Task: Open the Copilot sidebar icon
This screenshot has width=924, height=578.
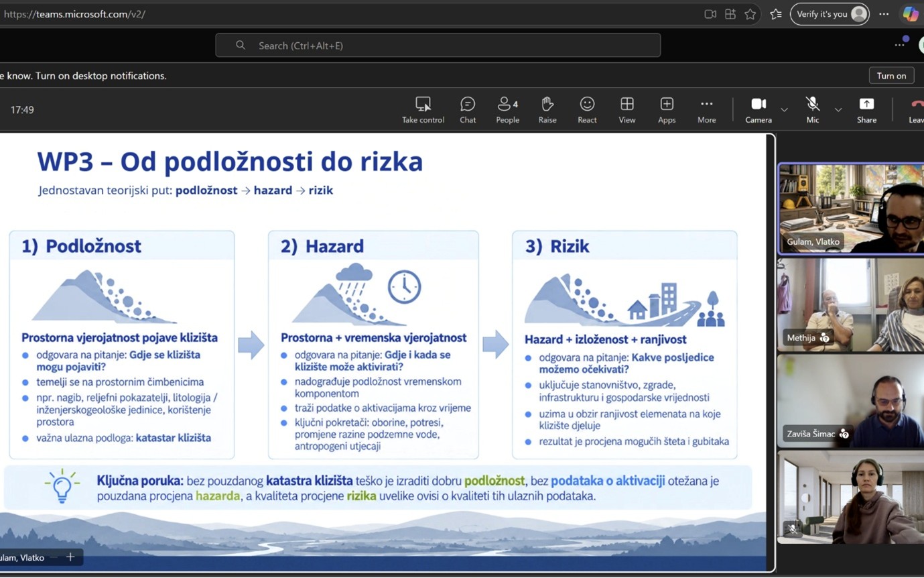Action: click(x=911, y=14)
